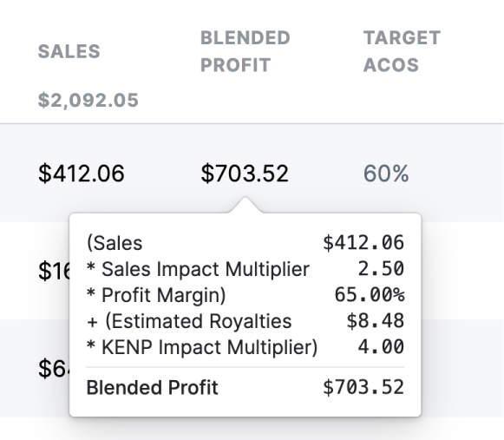Sort by the SALES column header
This screenshot has height=440, width=504.
[69, 51]
